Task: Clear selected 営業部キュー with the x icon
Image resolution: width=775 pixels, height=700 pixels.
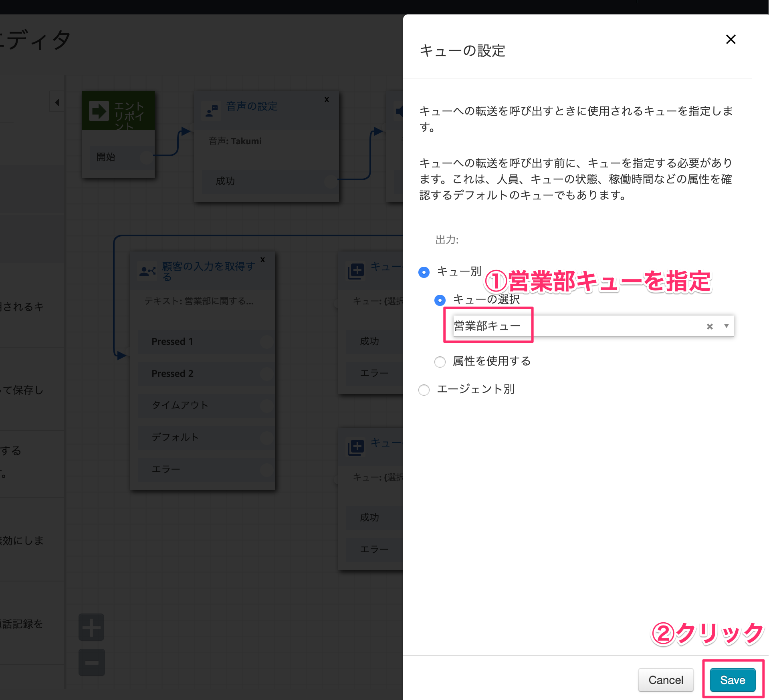Action: (x=709, y=326)
